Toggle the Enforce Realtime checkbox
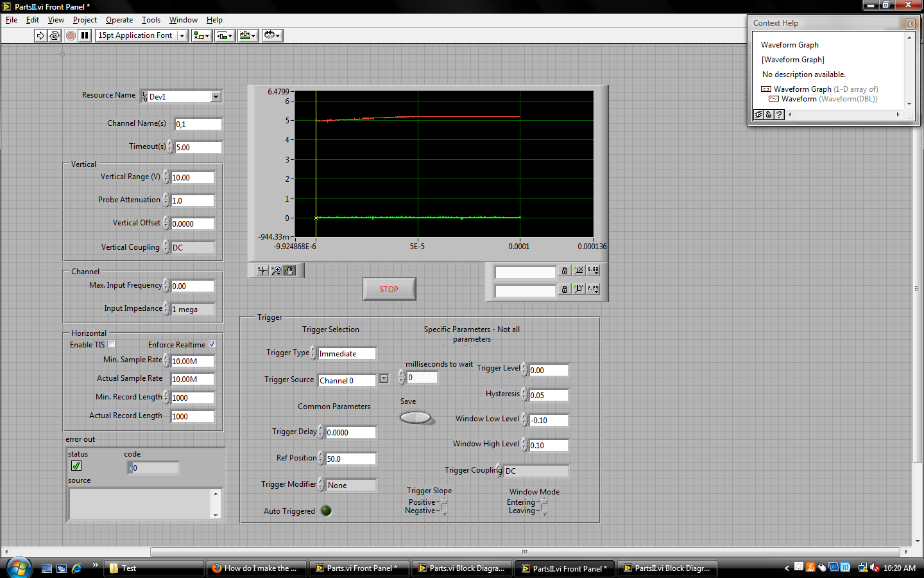Viewport: 924px width, 578px height. coord(212,344)
